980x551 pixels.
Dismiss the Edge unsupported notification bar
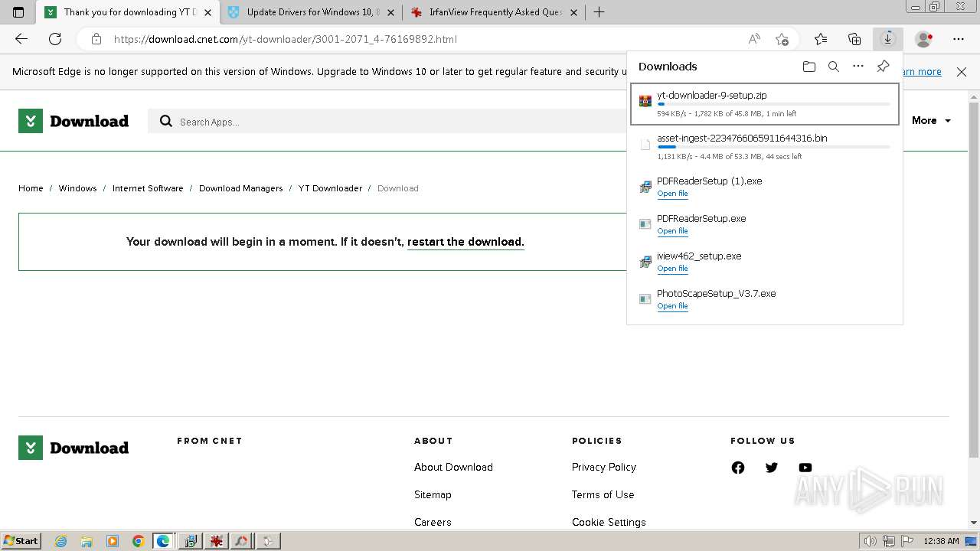962,72
